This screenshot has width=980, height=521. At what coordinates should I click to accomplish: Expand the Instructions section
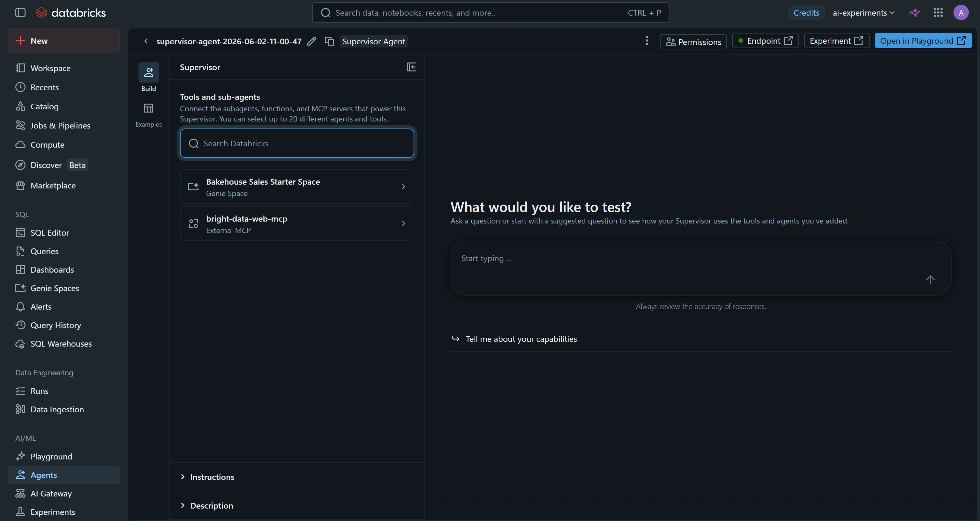point(297,477)
